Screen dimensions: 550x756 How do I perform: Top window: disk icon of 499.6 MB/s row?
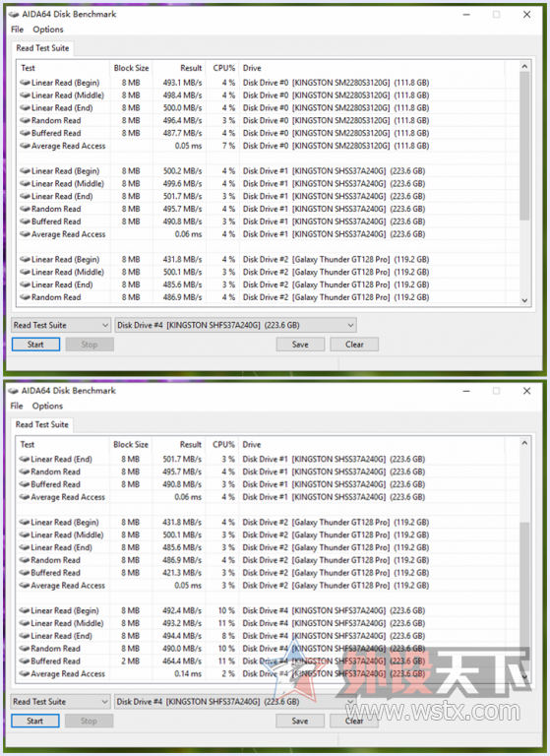pyautogui.click(x=25, y=184)
